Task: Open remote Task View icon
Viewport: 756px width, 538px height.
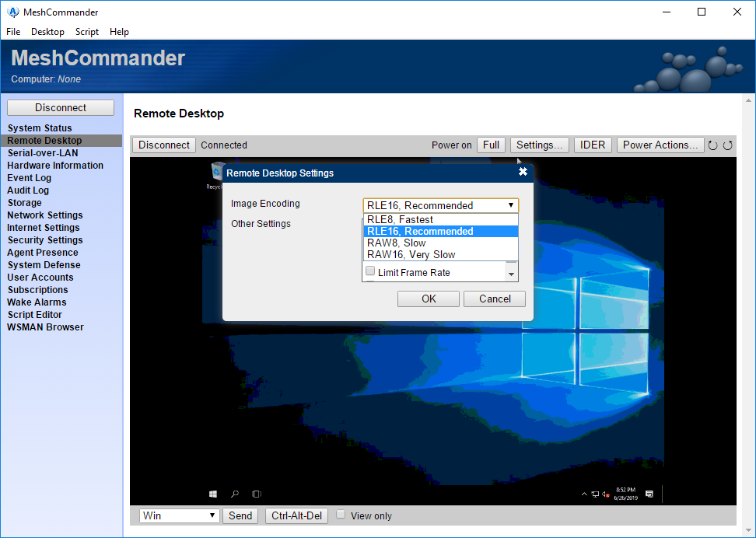Action: tap(257, 494)
